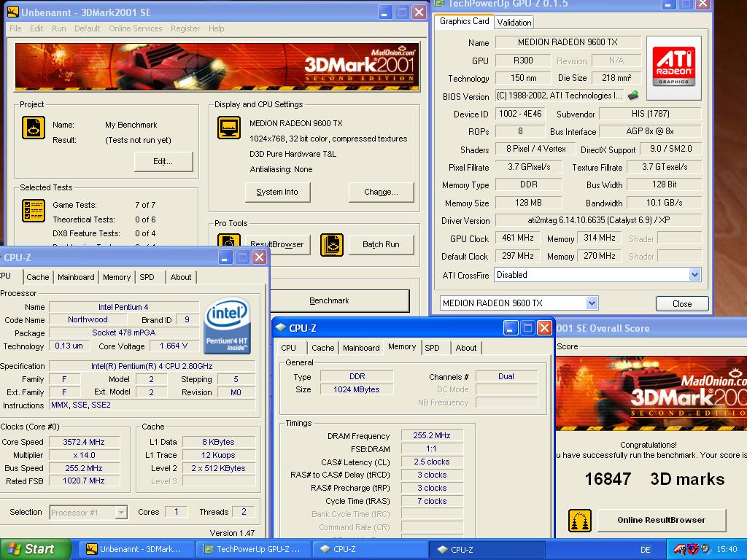Click the Online ResultBrowser button

click(661, 520)
